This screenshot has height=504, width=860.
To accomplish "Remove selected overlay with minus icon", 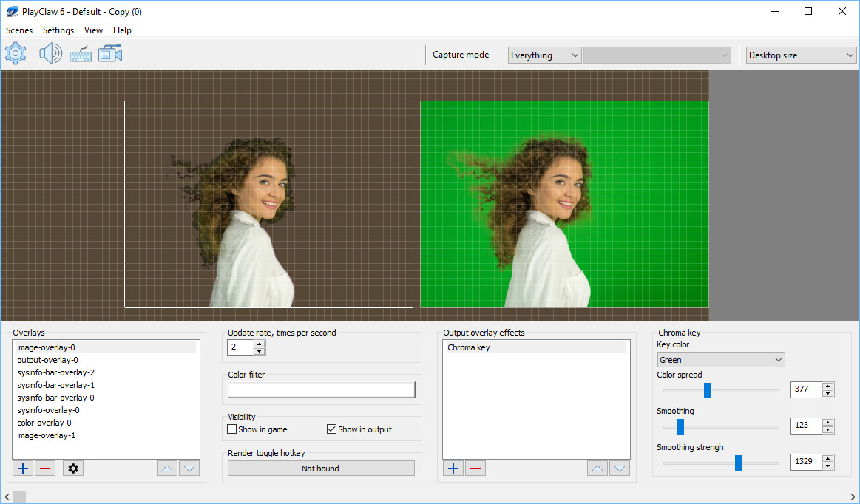I will point(44,468).
